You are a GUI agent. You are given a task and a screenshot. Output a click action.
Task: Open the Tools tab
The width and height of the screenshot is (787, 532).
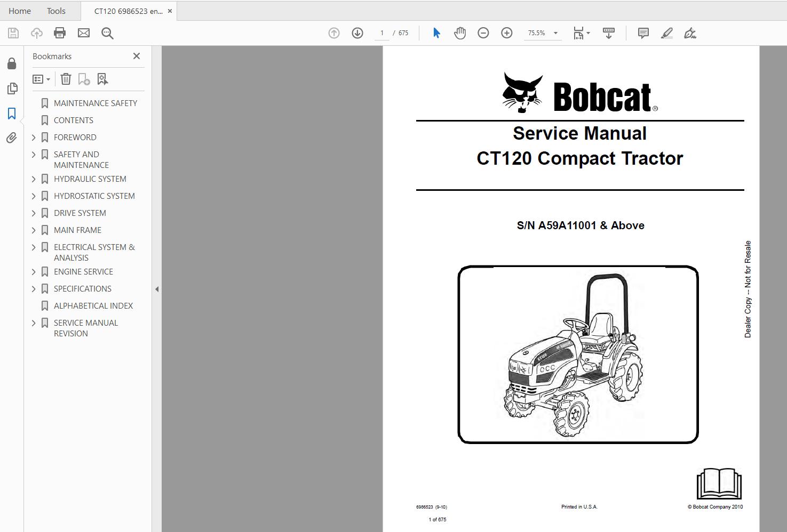tap(56, 11)
